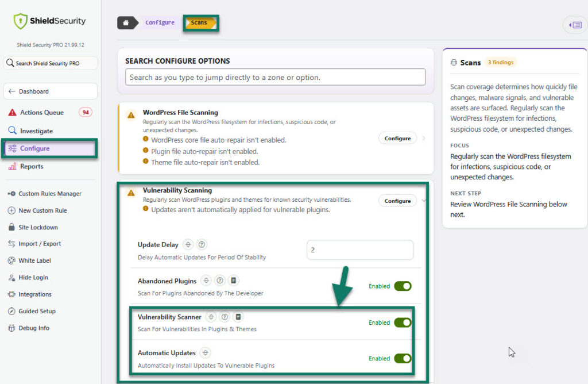Toggle the side panel icon at top right
Screen dimensions: 588x384
coord(575,25)
